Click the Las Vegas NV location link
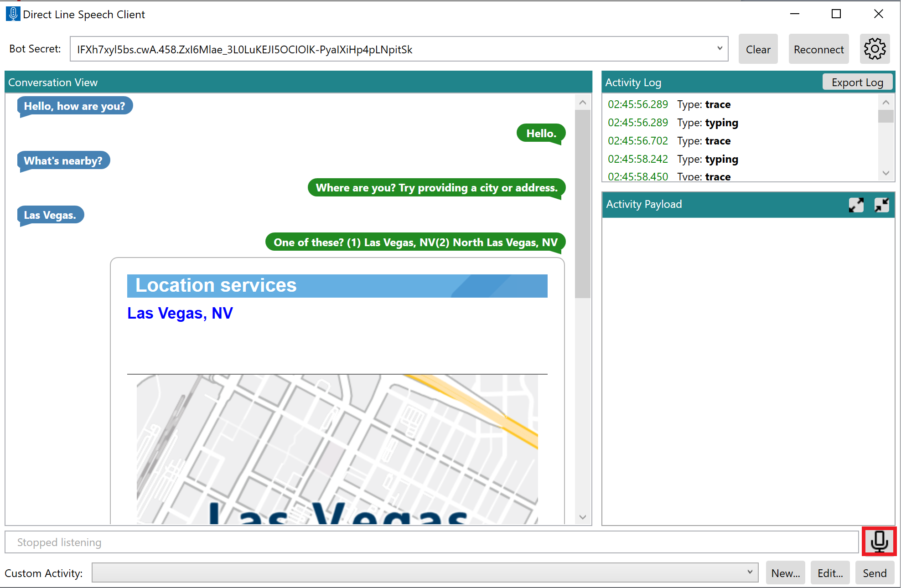The width and height of the screenshot is (901, 588). click(x=180, y=312)
